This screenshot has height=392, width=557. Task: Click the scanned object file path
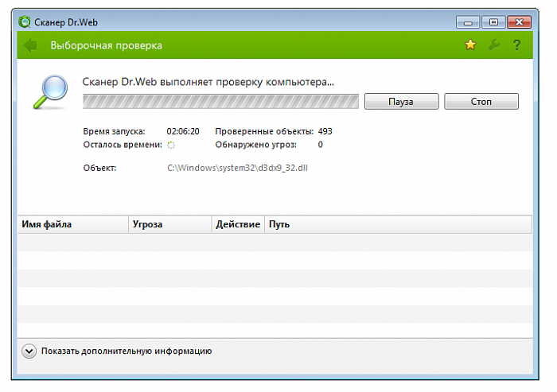click(237, 168)
